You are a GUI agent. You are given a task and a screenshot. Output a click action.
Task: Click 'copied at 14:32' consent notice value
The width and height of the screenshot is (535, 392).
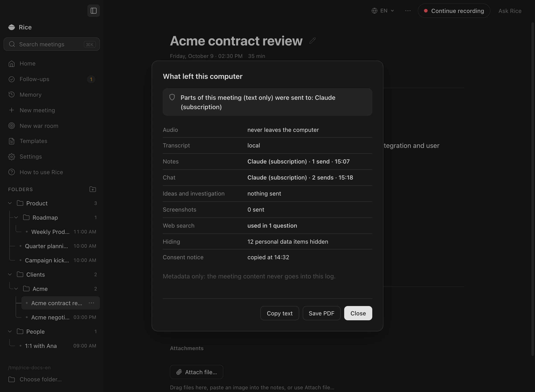click(x=268, y=257)
